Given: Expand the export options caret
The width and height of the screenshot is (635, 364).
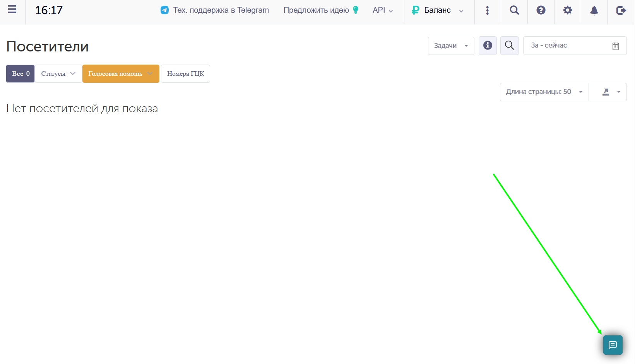Looking at the screenshot, I should tap(619, 92).
